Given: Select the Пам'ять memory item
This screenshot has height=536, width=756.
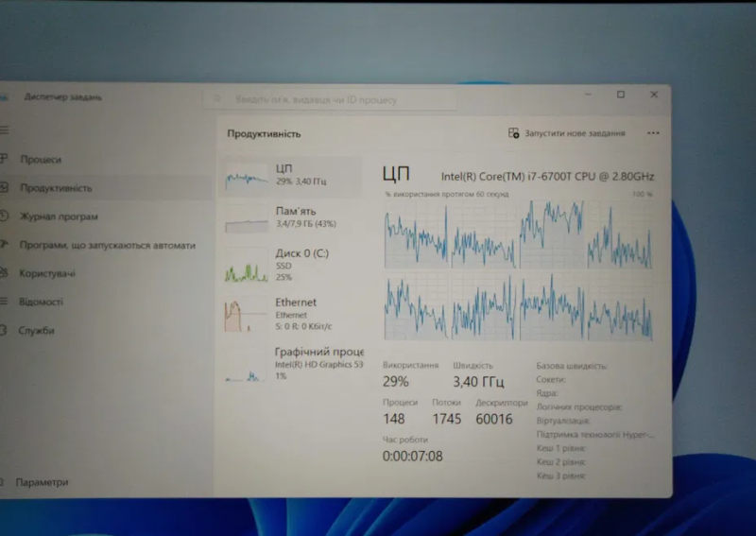Looking at the screenshot, I should (290, 217).
